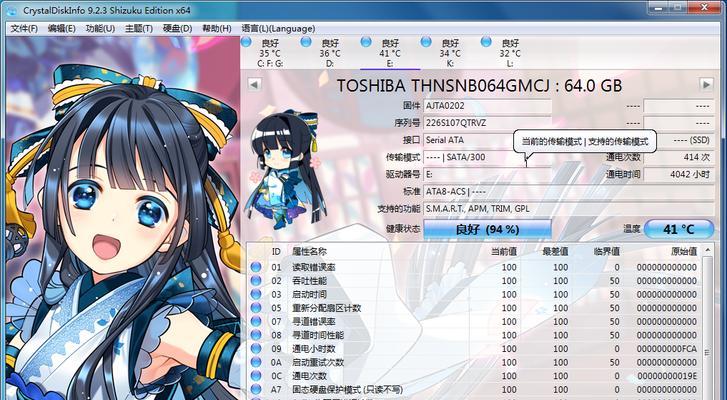Click status orb for attribute 01 读取错误率
The height and width of the screenshot is (400, 727).
[256, 267]
